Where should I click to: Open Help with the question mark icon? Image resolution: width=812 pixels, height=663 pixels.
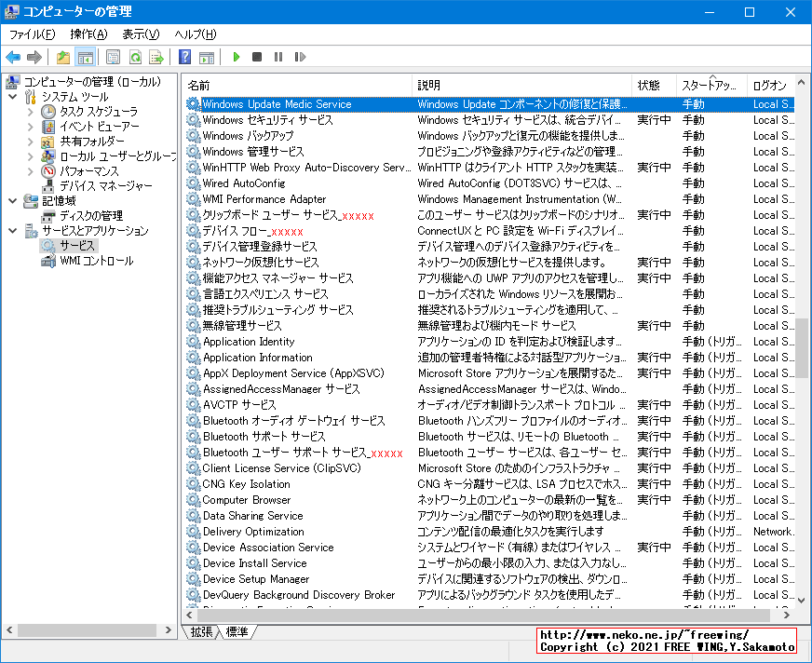184,57
